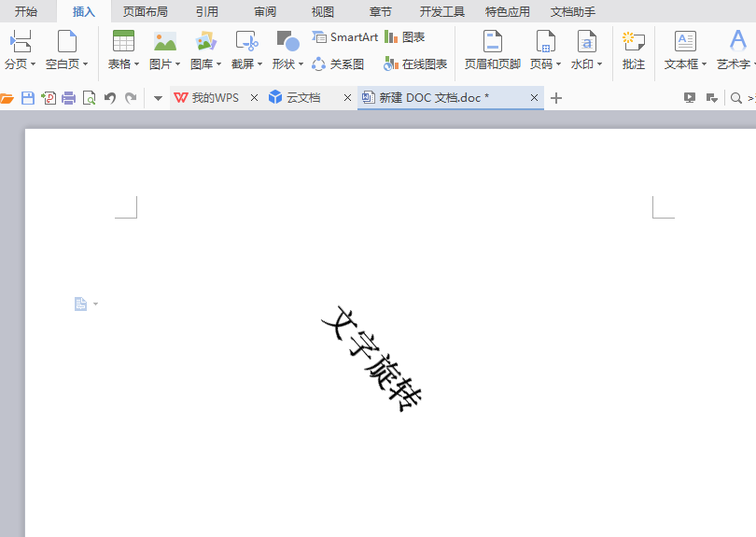756x537 pixels.
Task: Switch to the 引用 ribbon tab
Action: click(x=207, y=11)
